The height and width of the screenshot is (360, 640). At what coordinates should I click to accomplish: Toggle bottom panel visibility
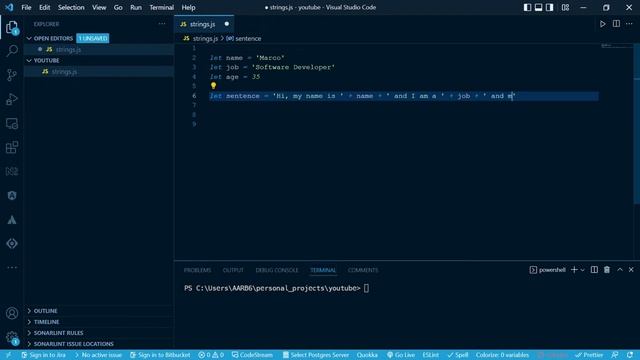(x=539, y=7)
